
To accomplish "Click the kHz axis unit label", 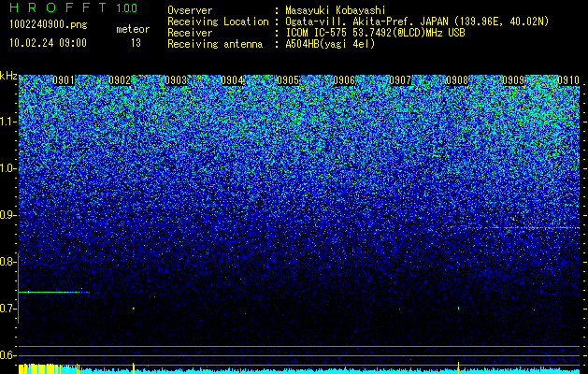I will [x=8, y=76].
